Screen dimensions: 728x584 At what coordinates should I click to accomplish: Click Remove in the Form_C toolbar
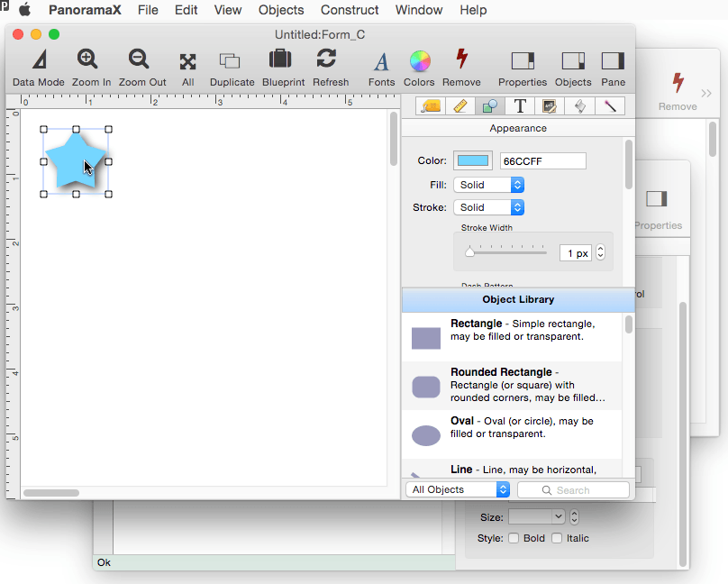pos(461,68)
